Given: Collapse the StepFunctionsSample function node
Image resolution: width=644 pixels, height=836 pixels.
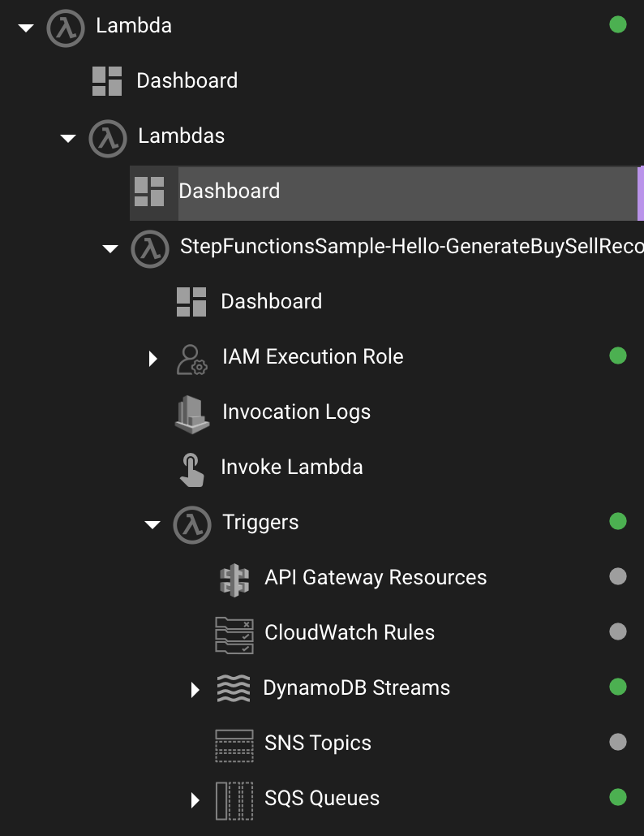Looking at the screenshot, I should coord(110,248).
